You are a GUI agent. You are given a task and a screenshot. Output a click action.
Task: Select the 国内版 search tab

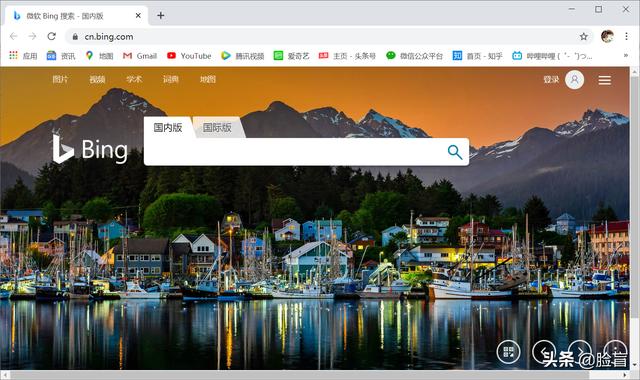168,127
